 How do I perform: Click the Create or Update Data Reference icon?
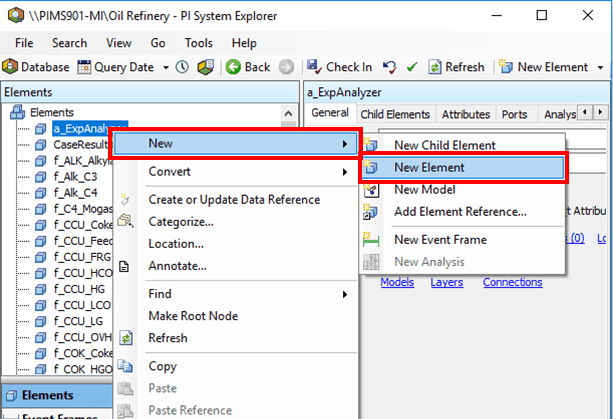tap(125, 199)
